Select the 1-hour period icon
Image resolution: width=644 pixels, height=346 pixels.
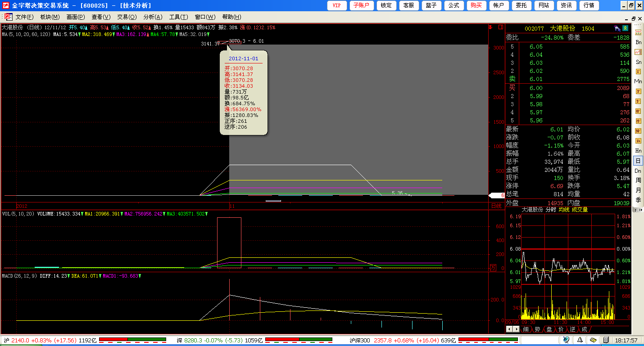point(638,141)
